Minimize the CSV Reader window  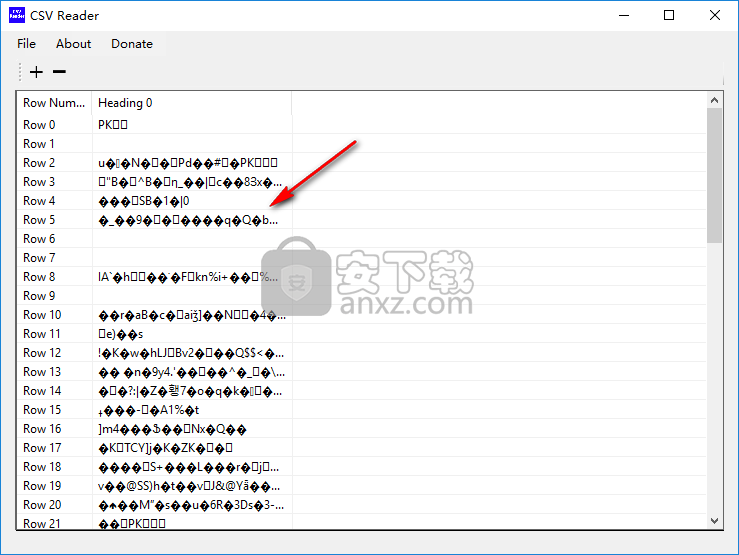pyautogui.click(x=624, y=15)
